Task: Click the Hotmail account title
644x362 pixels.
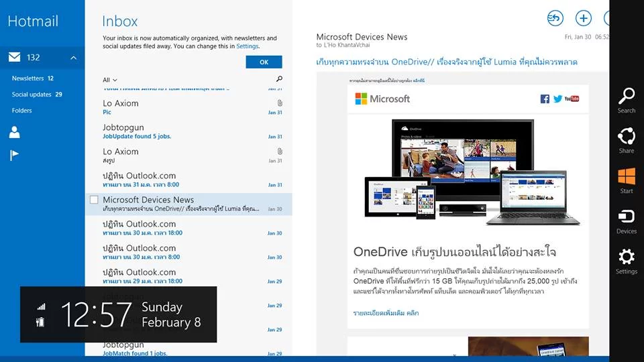Action: (33, 21)
